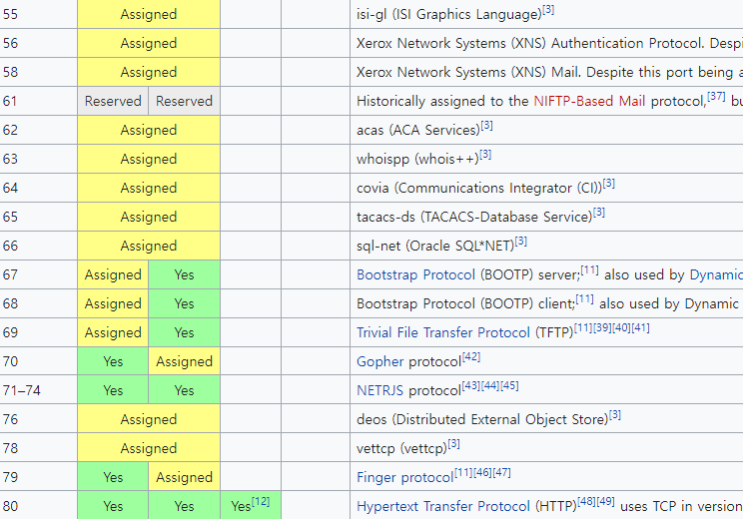Open the Finger protocol link
The height and width of the screenshot is (519, 743).
pos(405,477)
